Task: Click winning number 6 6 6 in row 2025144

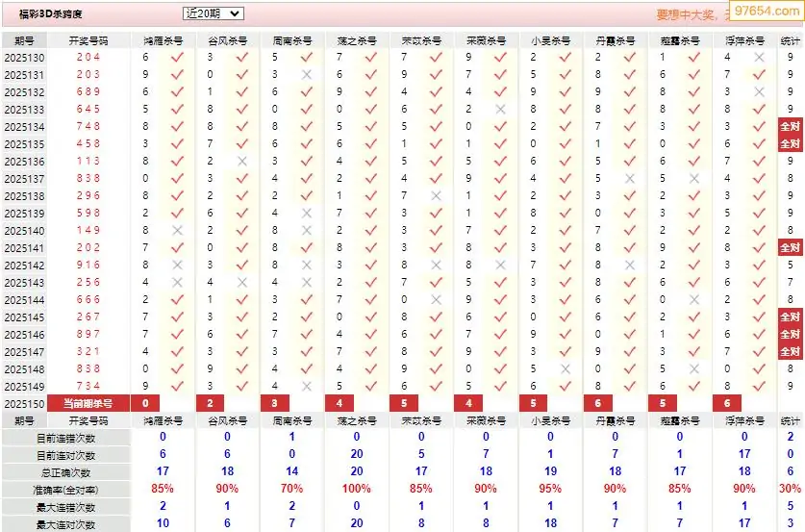Action: (x=88, y=299)
